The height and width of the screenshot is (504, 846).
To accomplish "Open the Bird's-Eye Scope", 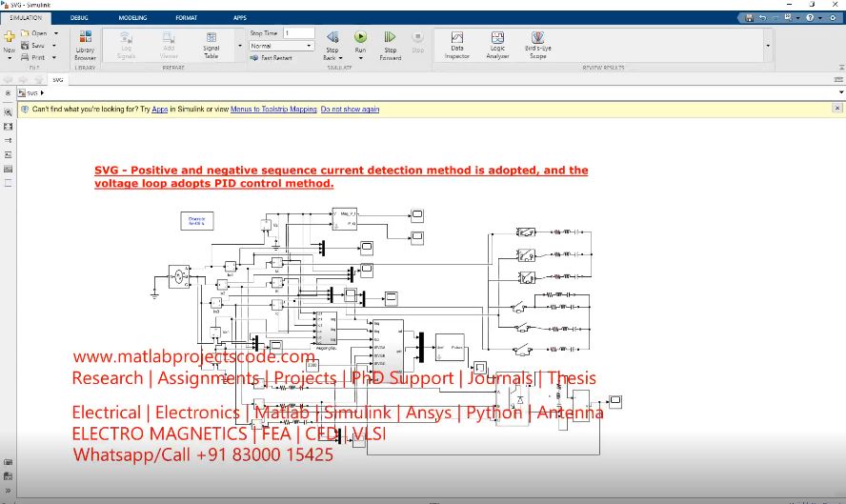I will [538, 45].
